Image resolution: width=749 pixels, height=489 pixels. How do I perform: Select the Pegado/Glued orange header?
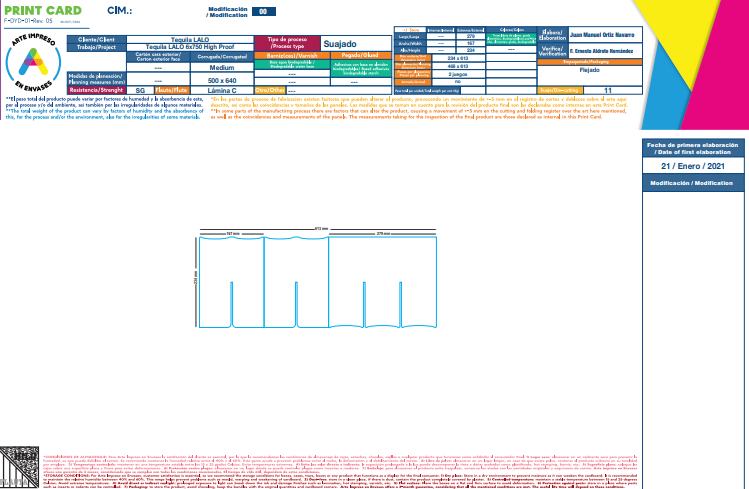361,55
